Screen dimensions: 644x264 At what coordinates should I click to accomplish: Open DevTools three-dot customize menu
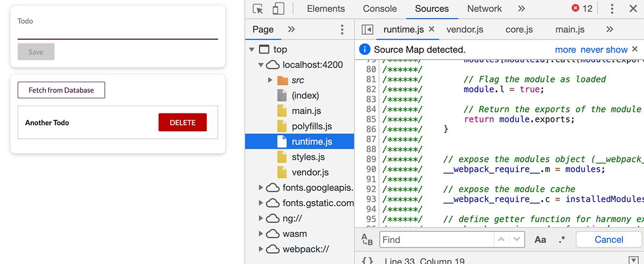click(x=612, y=9)
